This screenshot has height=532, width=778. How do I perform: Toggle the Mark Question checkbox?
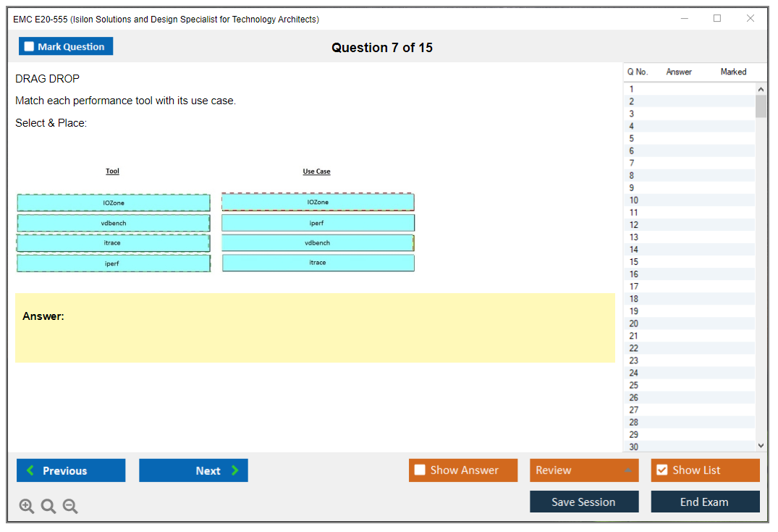pos(30,46)
